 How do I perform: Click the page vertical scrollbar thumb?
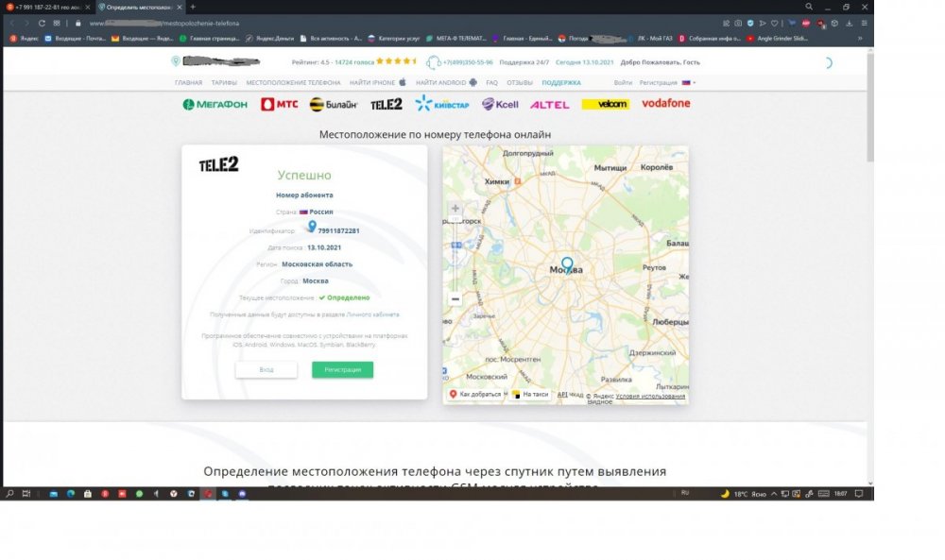[x=869, y=109]
